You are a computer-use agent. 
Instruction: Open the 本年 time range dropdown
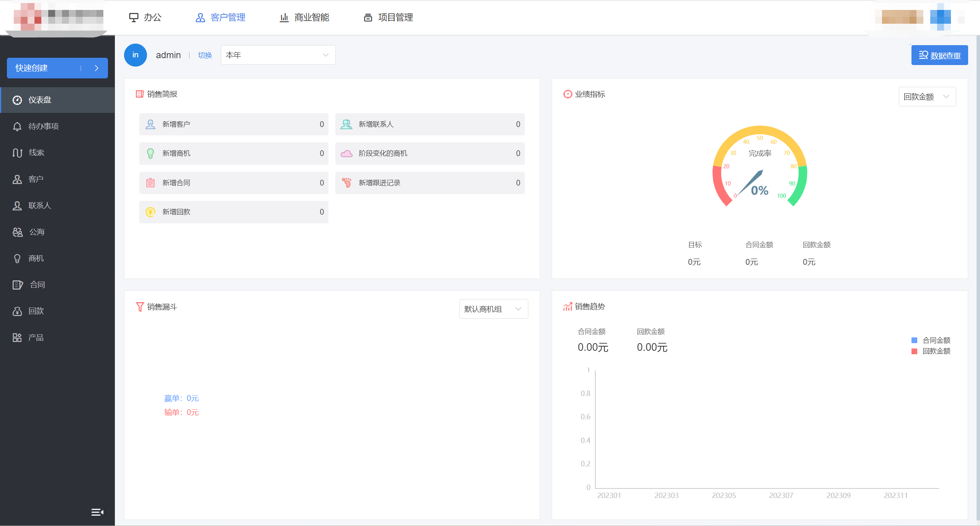tap(278, 55)
